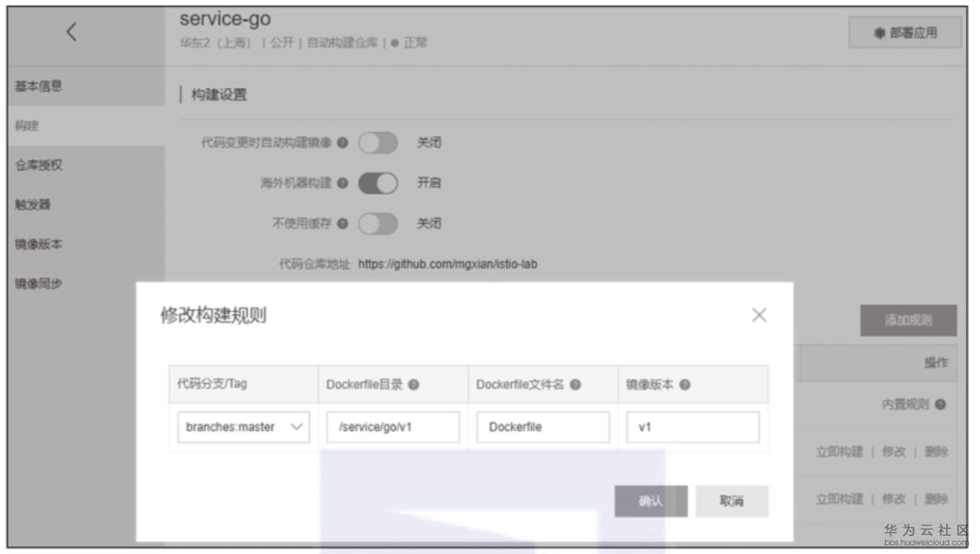This screenshot has width=980, height=554.
Task: Open the github.com/mgxian/istio-lab repository link
Action: click(448, 264)
